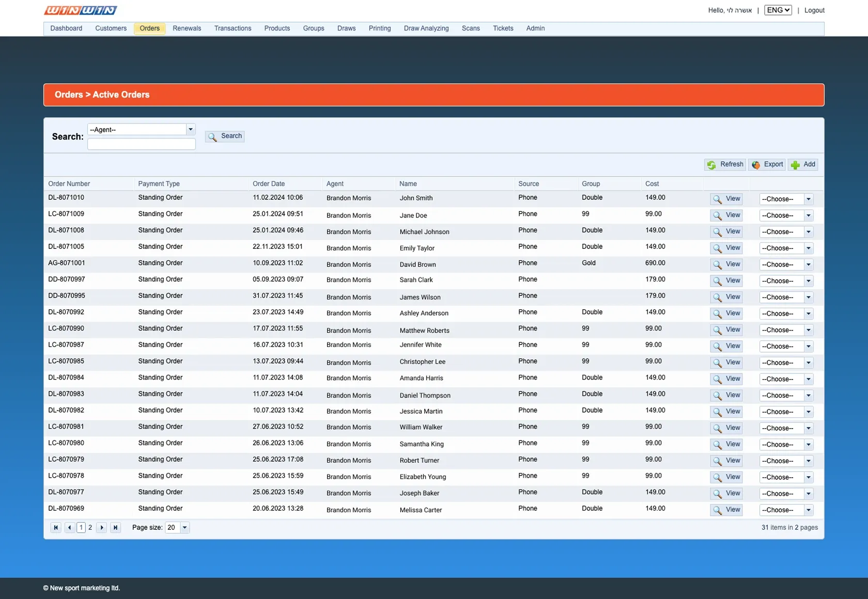Sort by Cost column header
Image resolution: width=868 pixels, height=599 pixels.
click(652, 184)
